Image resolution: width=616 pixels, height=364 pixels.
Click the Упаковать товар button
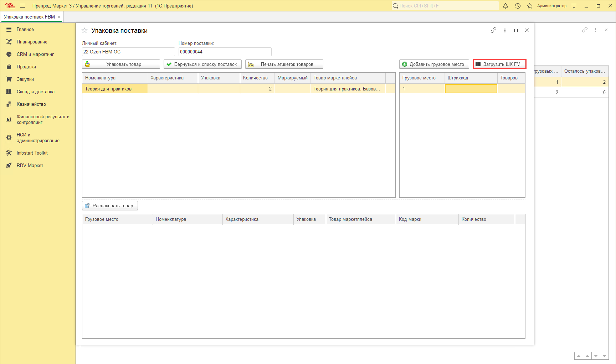coord(121,64)
